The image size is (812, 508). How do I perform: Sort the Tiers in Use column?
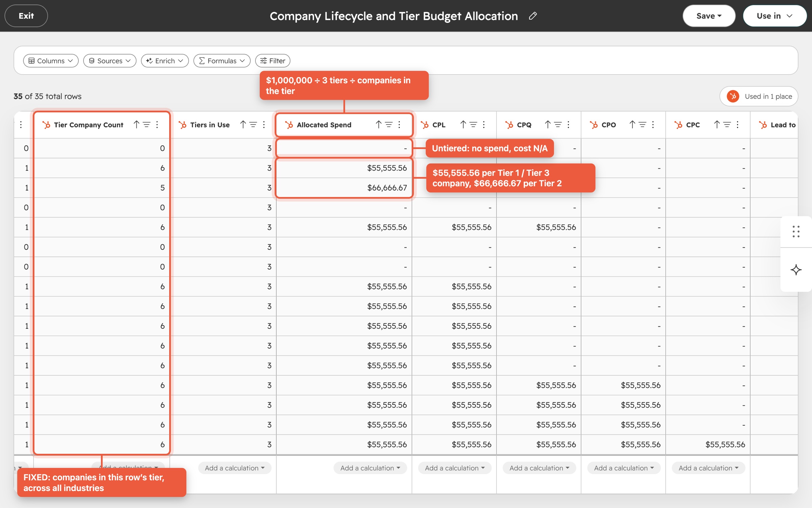(x=243, y=125)
